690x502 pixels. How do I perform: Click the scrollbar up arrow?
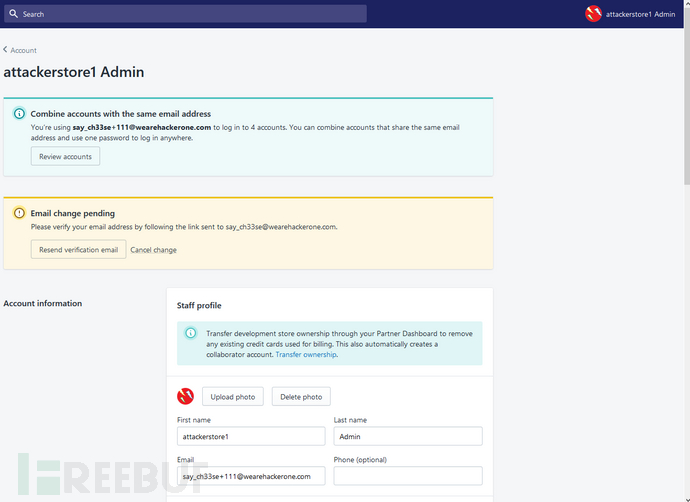pos(686,4)
